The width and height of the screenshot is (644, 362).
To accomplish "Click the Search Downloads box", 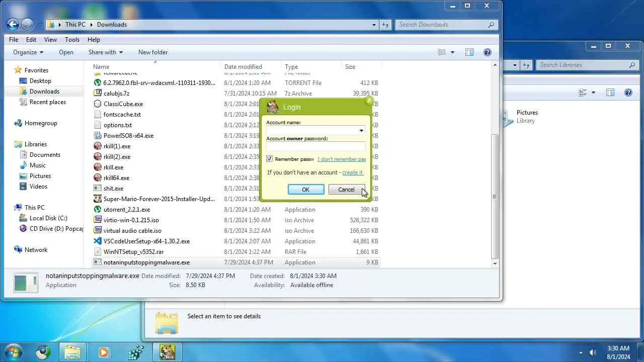I will coord(446,24).
